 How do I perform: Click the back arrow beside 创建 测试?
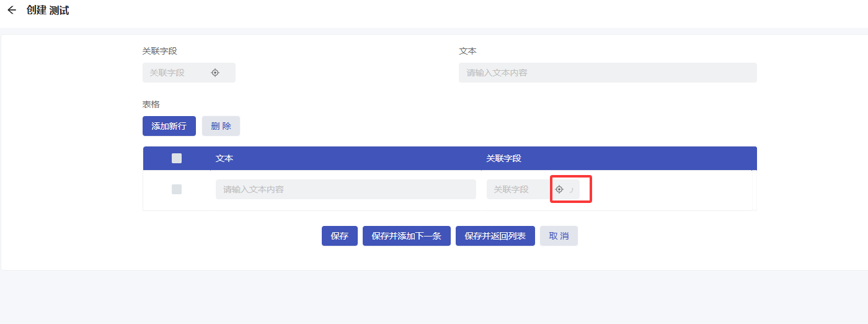[x=12, y=11]
